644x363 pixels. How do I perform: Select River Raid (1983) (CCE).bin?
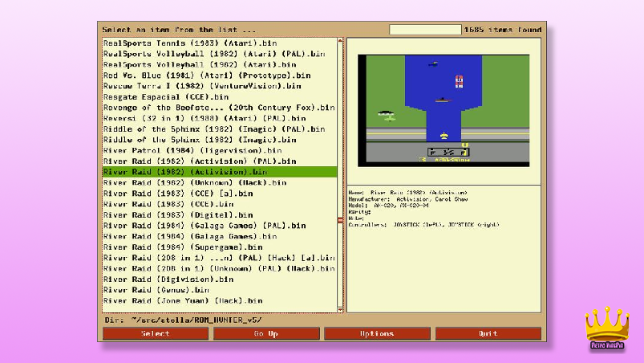tap(220, 204)
